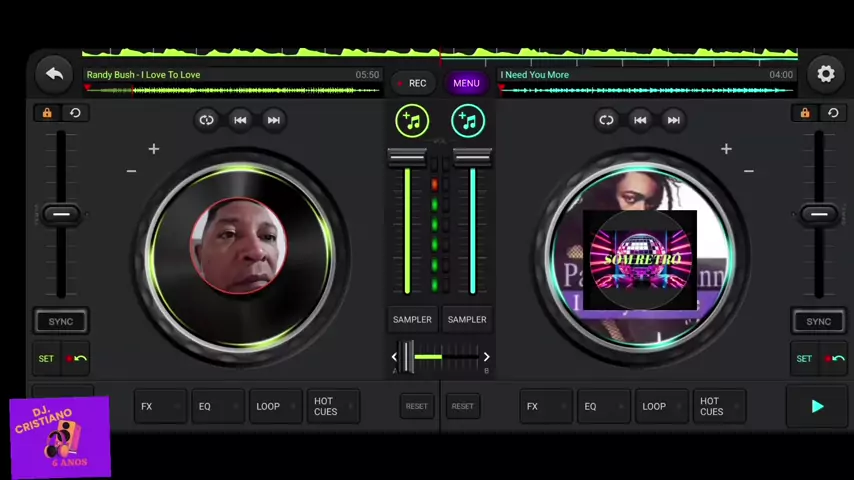Toggle the left deck pitch lock
This screenshot has height=480, width=854.
[47, 113]
